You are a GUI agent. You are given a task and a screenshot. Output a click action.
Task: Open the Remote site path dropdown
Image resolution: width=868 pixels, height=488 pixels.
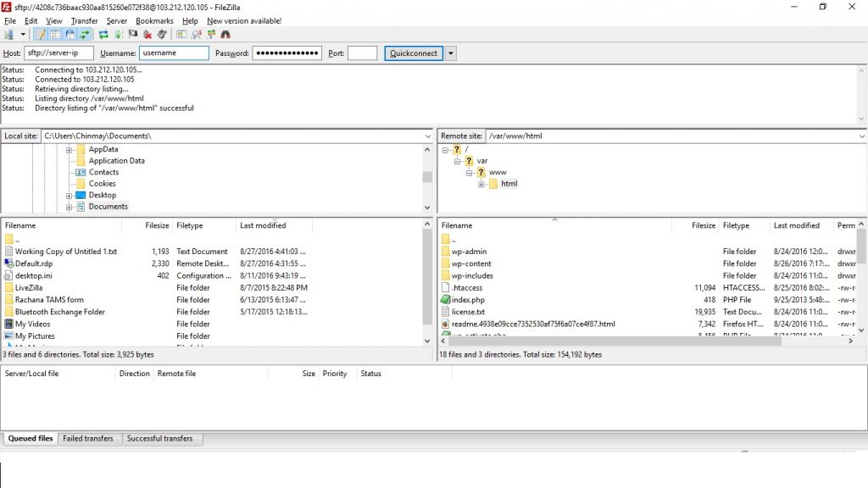(x=861, y=136)
